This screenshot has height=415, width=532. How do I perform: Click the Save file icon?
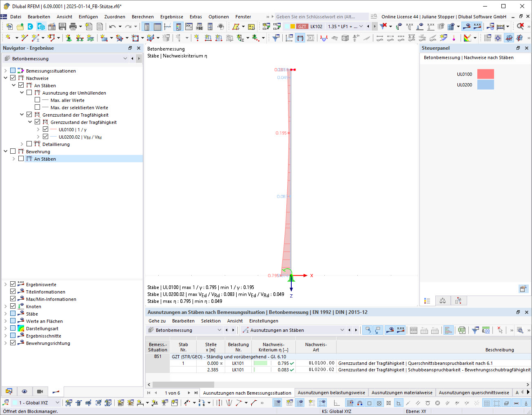(x=62, y=26)
